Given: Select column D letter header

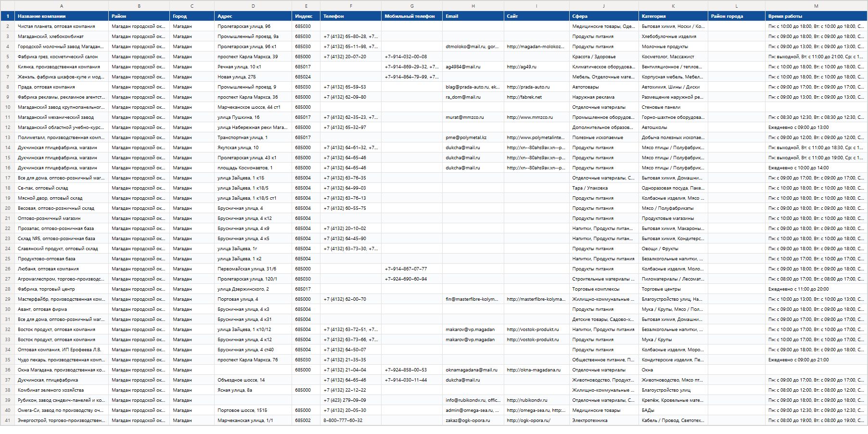Looking at the screenshot, I should [x=253, y=6].
